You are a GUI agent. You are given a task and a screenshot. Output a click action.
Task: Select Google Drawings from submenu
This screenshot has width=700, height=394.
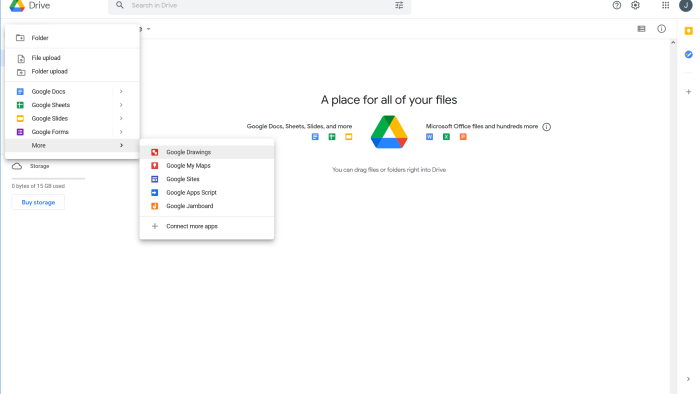[x=207, y=152]
